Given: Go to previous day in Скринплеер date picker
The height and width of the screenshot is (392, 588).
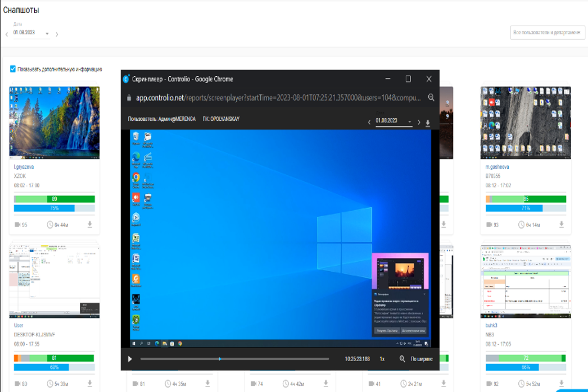Looking at the screenshot, I should click(x=369, y=122).
